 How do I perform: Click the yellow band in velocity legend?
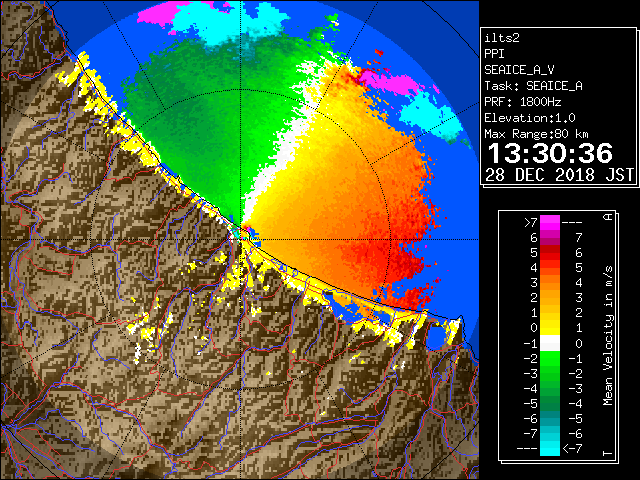click(x=550, y=328)
